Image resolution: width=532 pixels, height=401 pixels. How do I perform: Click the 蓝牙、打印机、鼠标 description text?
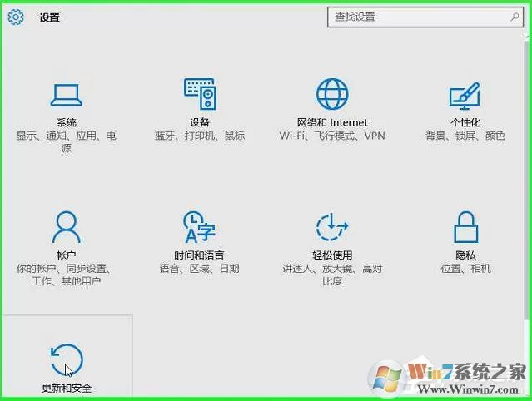pyautogui.click(x=200, y=136)
